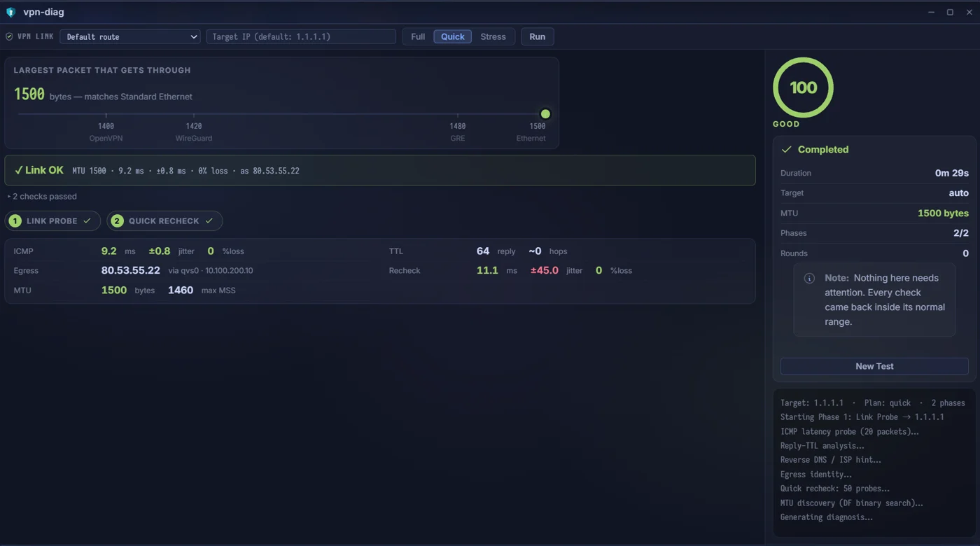
Task: Click the VPN LINK shield-check icon
Action: (9, 36)
